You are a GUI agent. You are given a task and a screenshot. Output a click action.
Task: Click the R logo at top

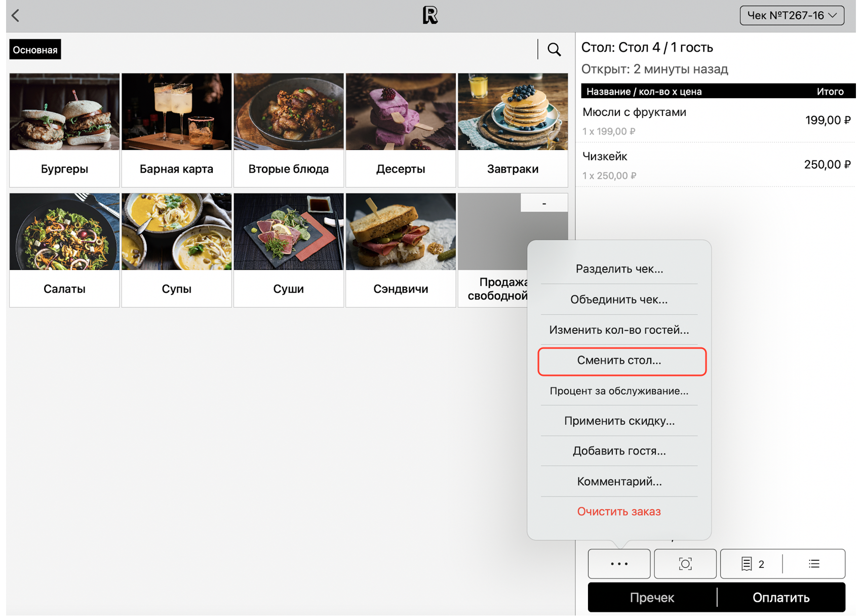[x=430, y=16]
